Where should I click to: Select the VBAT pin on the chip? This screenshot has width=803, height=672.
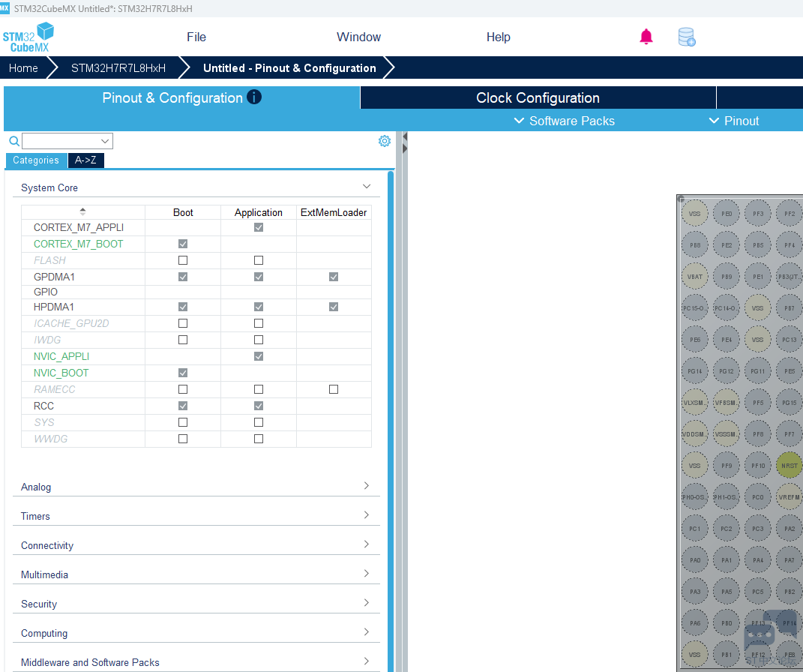695,277
